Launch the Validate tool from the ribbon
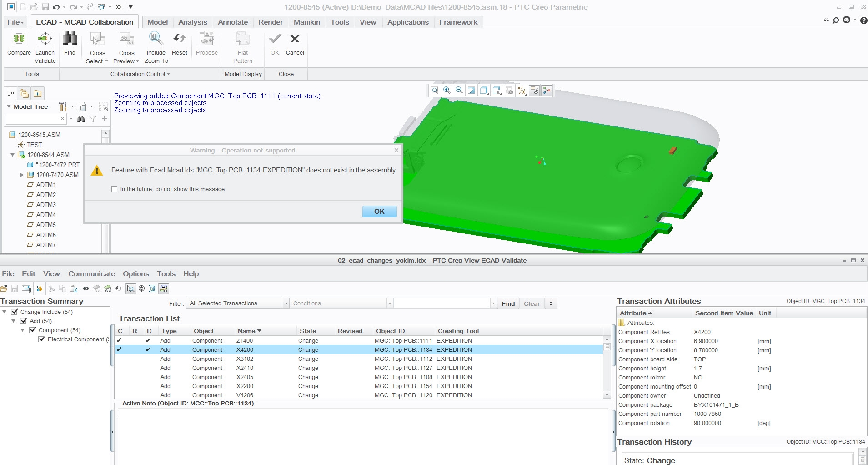 tap(45, 39)
